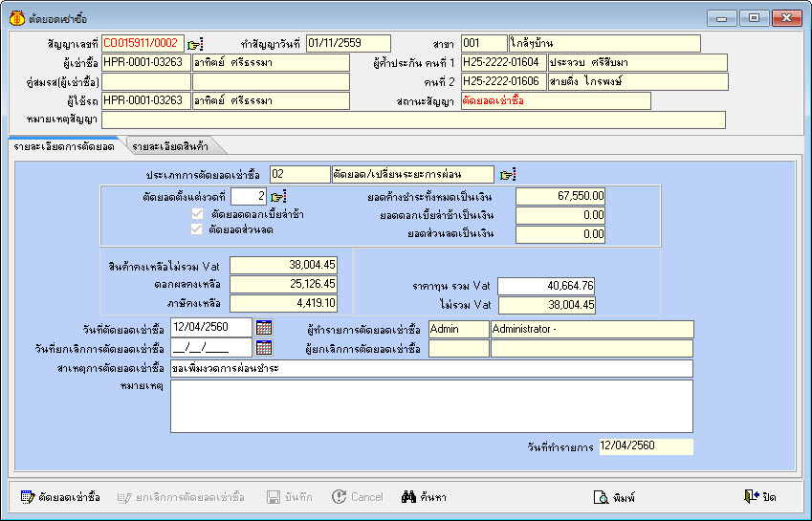Click hirer name field in ผู้เช่าซื้อ row
This screenshot has height=521, width=812.
point(271,62)
